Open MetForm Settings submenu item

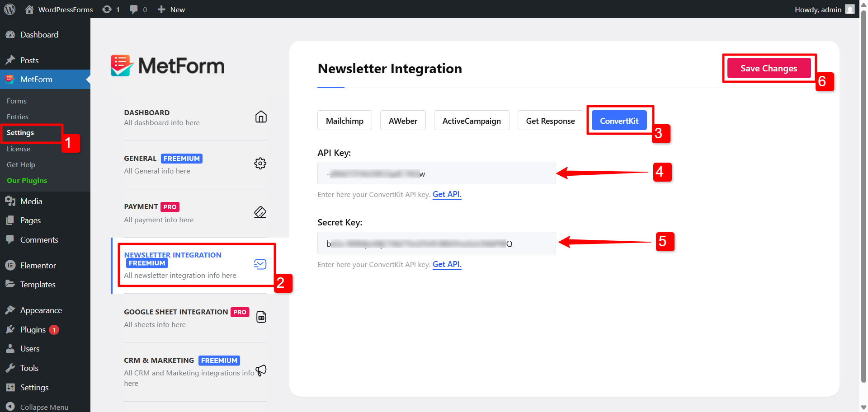[20, 133]
